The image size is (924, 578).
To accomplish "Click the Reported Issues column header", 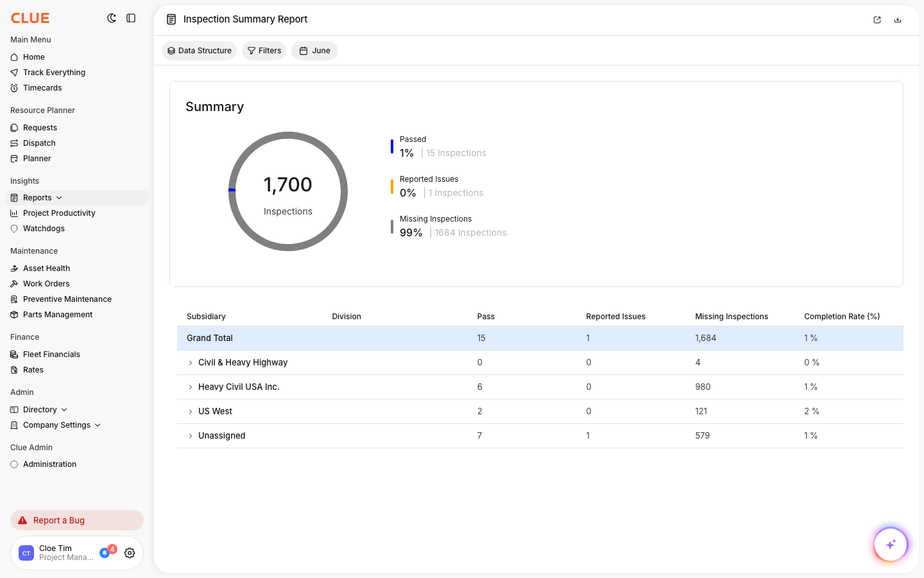I will (615, 317).
